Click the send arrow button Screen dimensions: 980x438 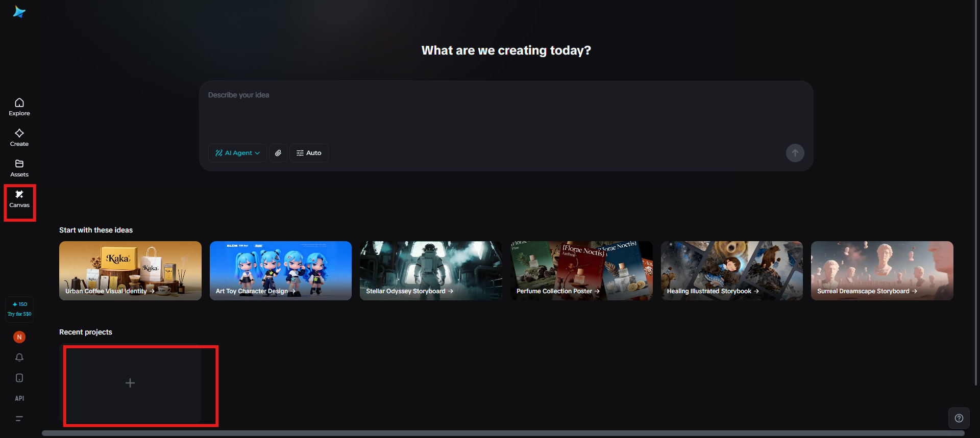795,153
